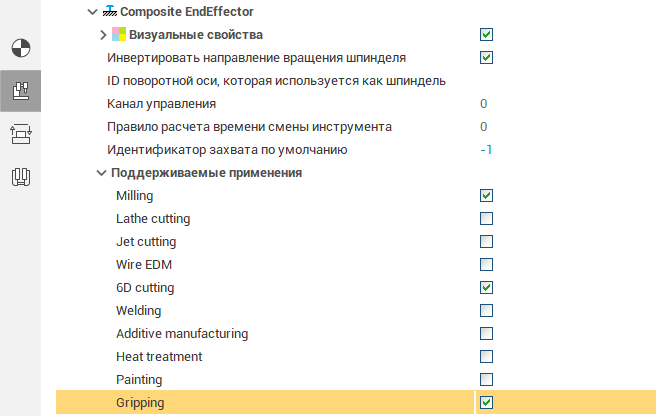Edit the Канал управления value field
656x416 pixels.
click(x=483, y=103)
